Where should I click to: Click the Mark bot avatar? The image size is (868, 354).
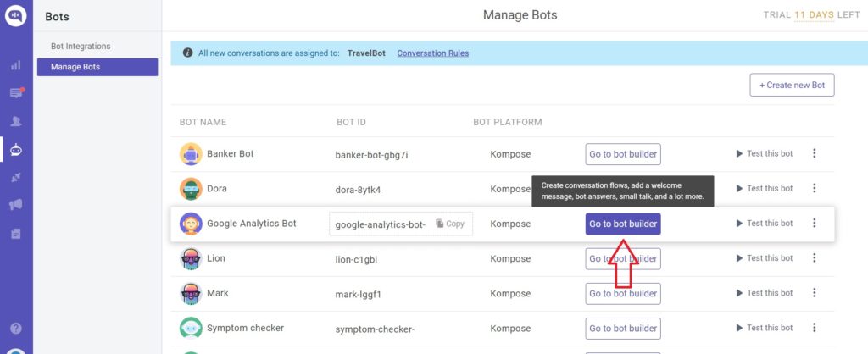point(191,293)
